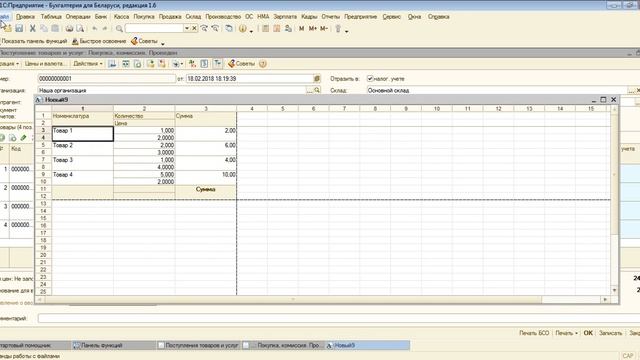
Task: Click the Основной склад warehouse field
Action: pos(497,90)
